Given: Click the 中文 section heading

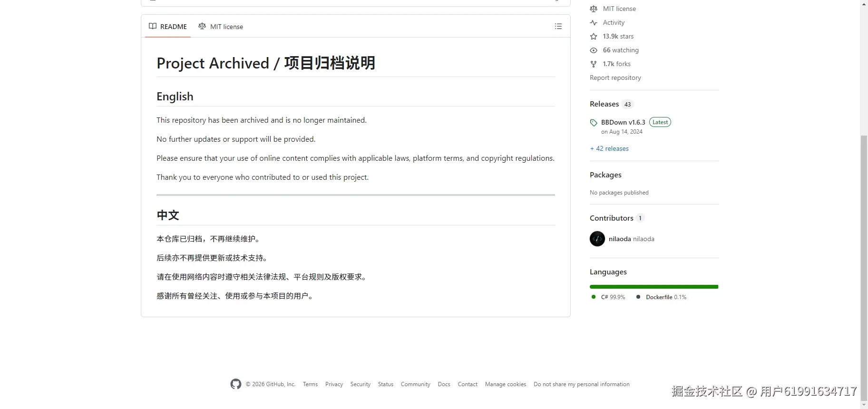Looking at the screenshot, I should coord(168,215).
